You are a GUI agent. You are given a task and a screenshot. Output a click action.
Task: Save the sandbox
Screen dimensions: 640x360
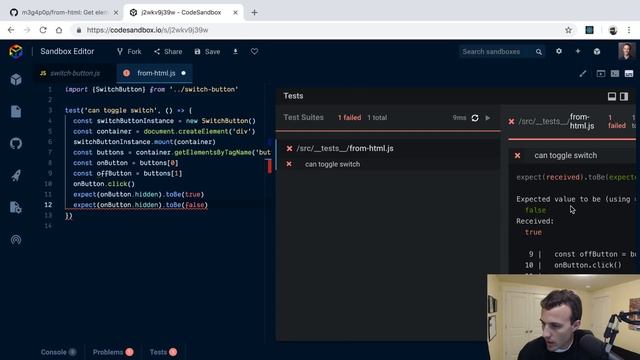pyautogui.click(x=207, y=51)
